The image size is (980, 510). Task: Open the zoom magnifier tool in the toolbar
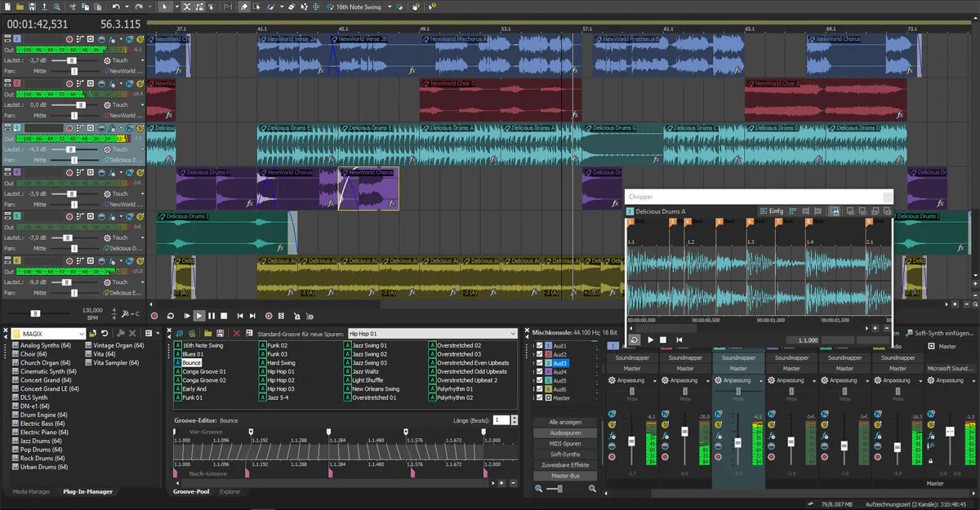(56, 6)
